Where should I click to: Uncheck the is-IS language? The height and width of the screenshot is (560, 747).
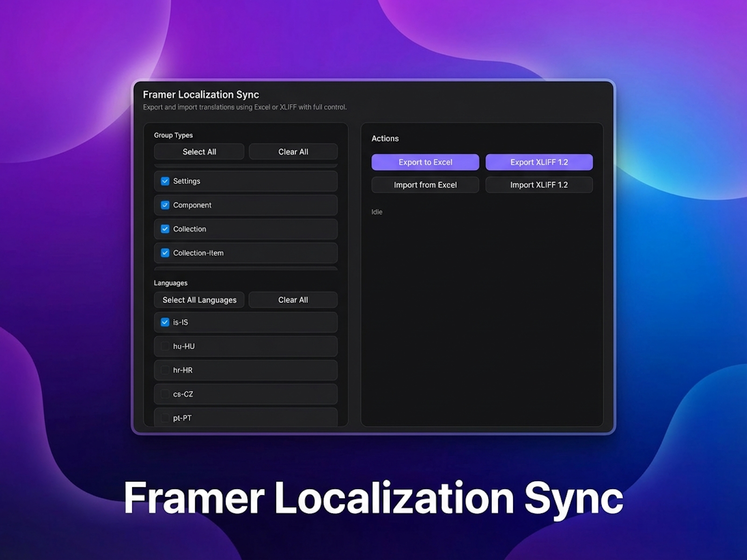pos(165,322)
